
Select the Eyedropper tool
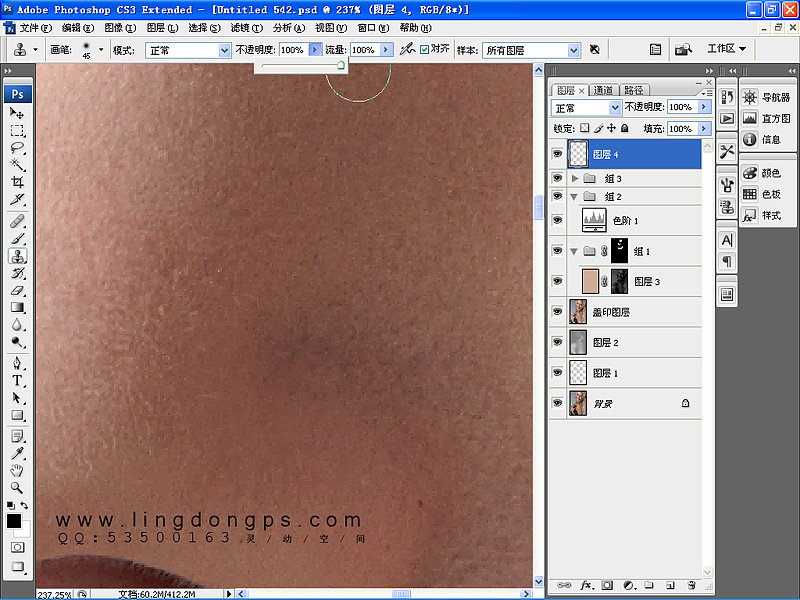17,454
